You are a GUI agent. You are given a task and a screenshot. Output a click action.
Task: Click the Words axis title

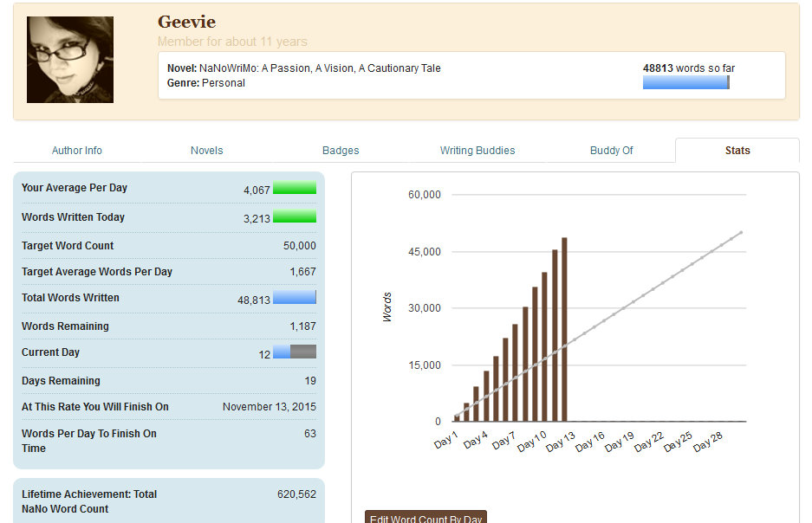[387, 307]
